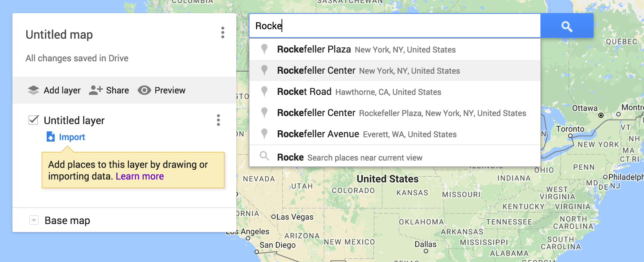Click the Share person-plus icon

96,90
